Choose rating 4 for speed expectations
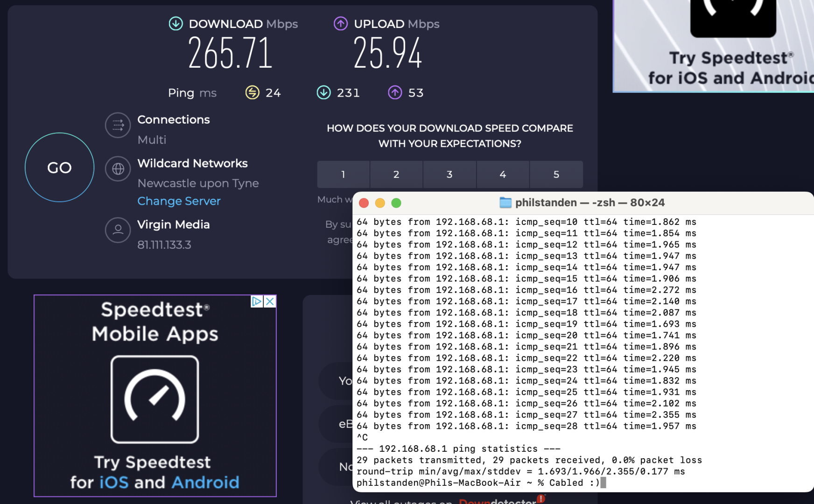The height and width of the screenshot is (504, 814). pos(503,175)
